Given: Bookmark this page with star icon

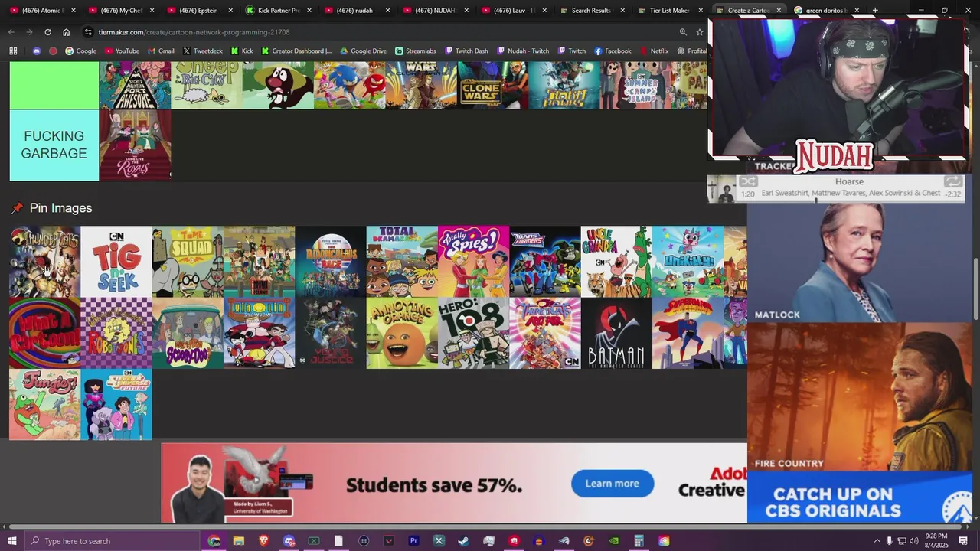Looking at the screenshot, I should pyautogui.click(x=699, y=32).
